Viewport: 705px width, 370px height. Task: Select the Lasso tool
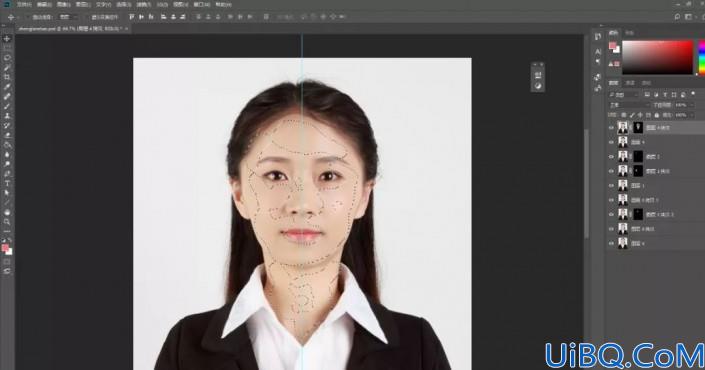(7, 58)
